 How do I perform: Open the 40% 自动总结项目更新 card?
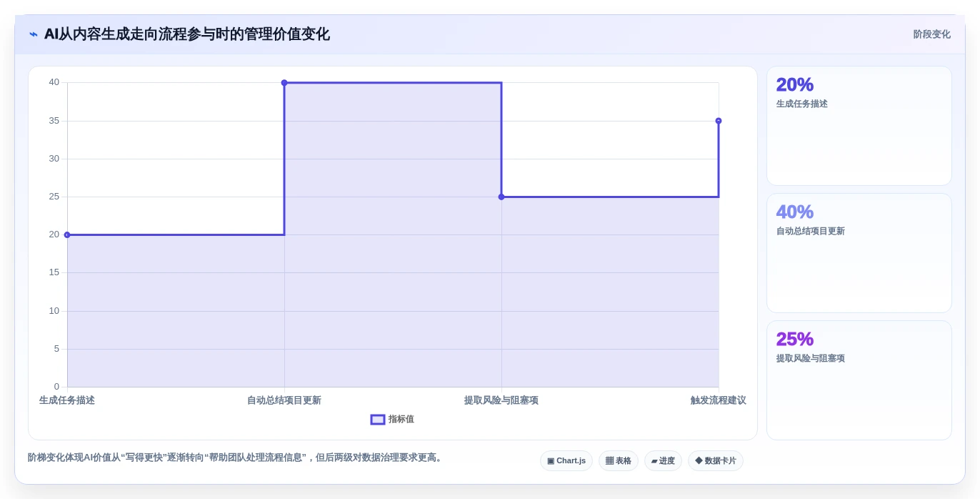pos(859,253)
